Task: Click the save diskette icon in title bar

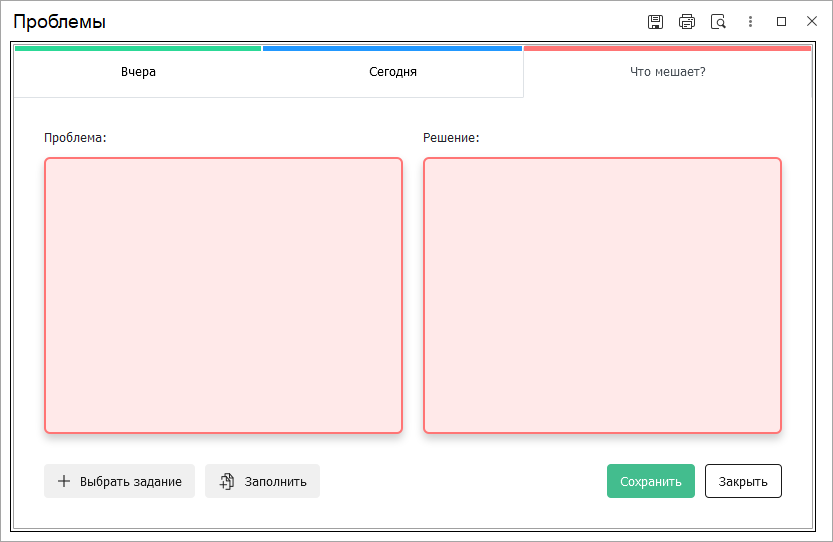Action: pos(656,22)
